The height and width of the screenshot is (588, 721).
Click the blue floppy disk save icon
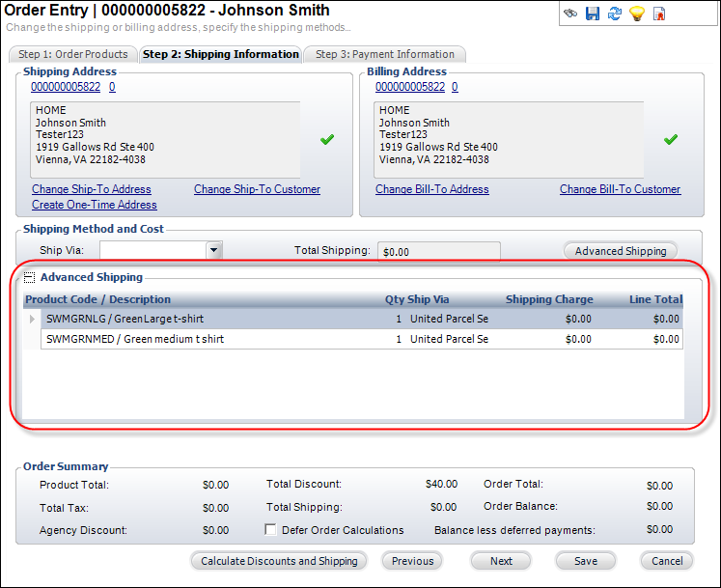[593, 14]
